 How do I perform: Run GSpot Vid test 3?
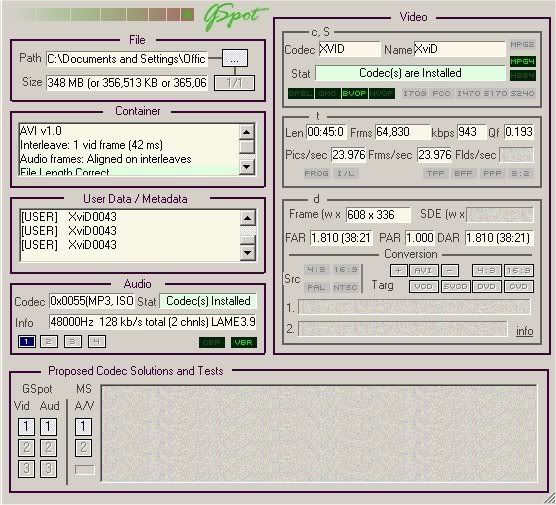click(x=27, y=469)
